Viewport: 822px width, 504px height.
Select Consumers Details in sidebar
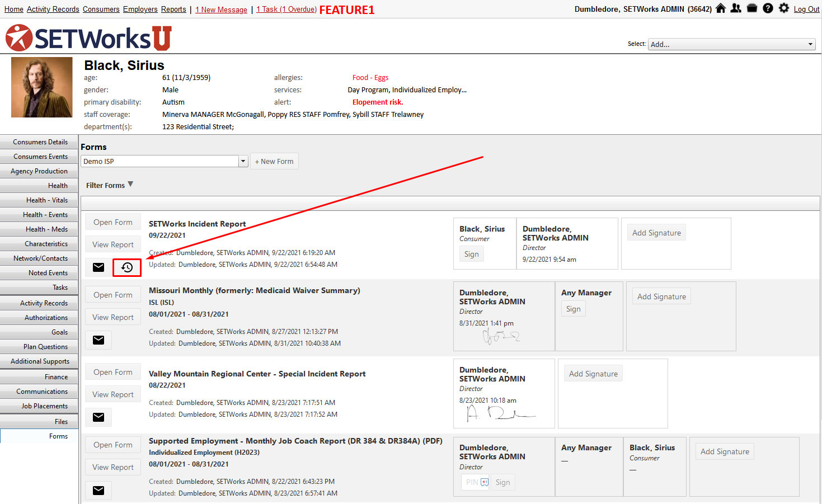(39, 142)
